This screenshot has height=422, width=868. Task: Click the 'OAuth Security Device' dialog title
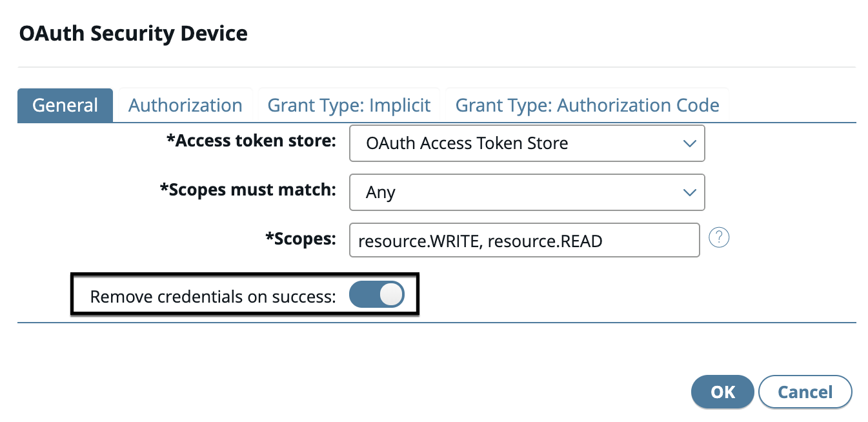[x=134, y=34]
